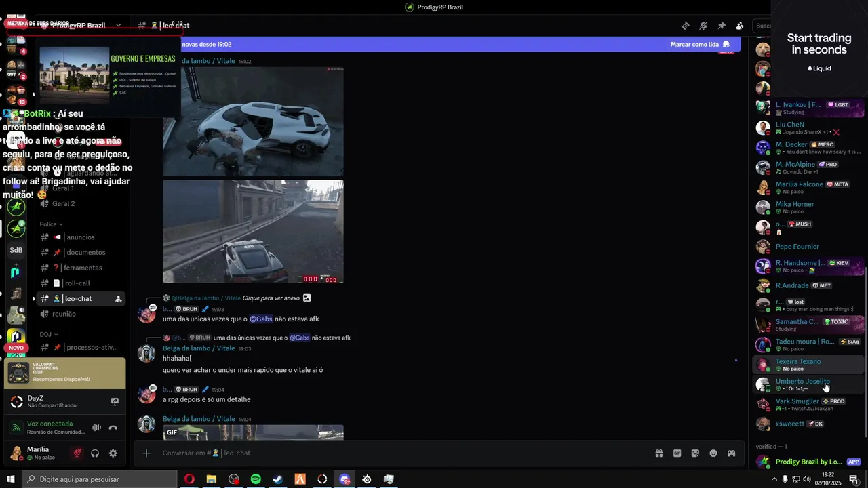The height and width of the screenshot is (488, 868).
Task: Open member M. Decker profile
Action: (810, 148)
